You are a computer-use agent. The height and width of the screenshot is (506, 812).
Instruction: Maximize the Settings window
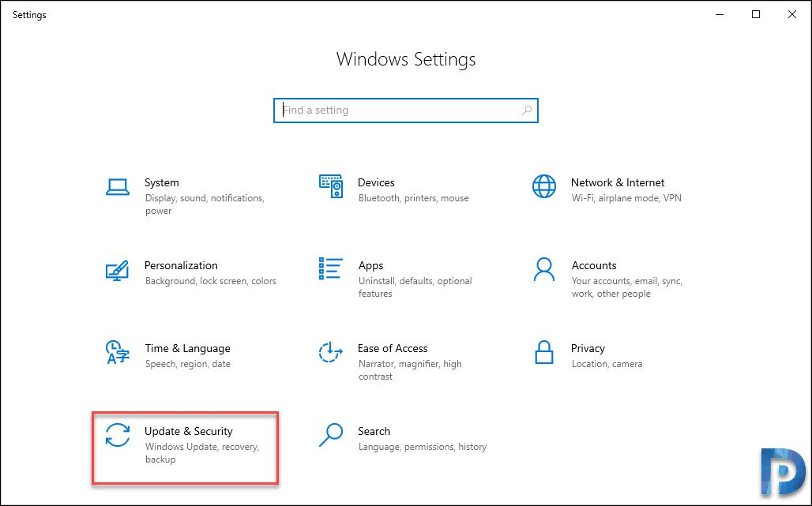tap(756, 14)
